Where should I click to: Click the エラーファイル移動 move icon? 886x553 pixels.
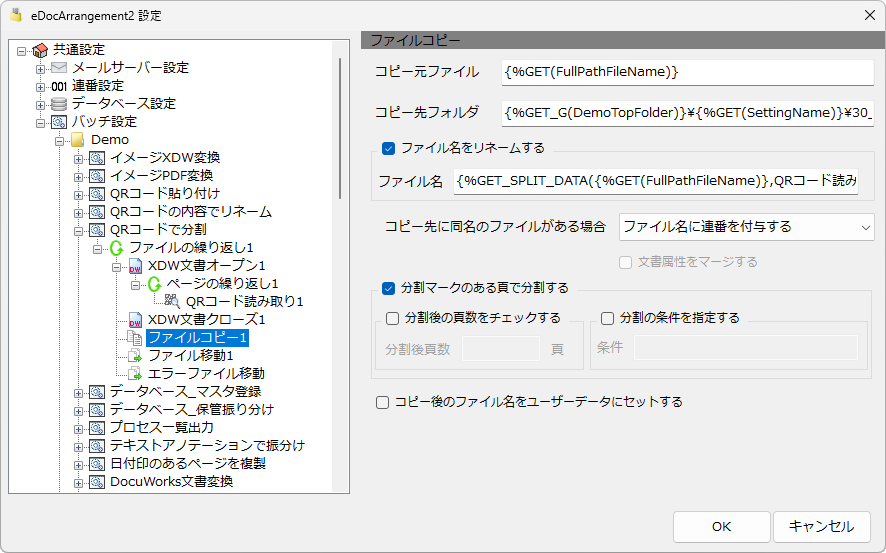coord(135,373)
